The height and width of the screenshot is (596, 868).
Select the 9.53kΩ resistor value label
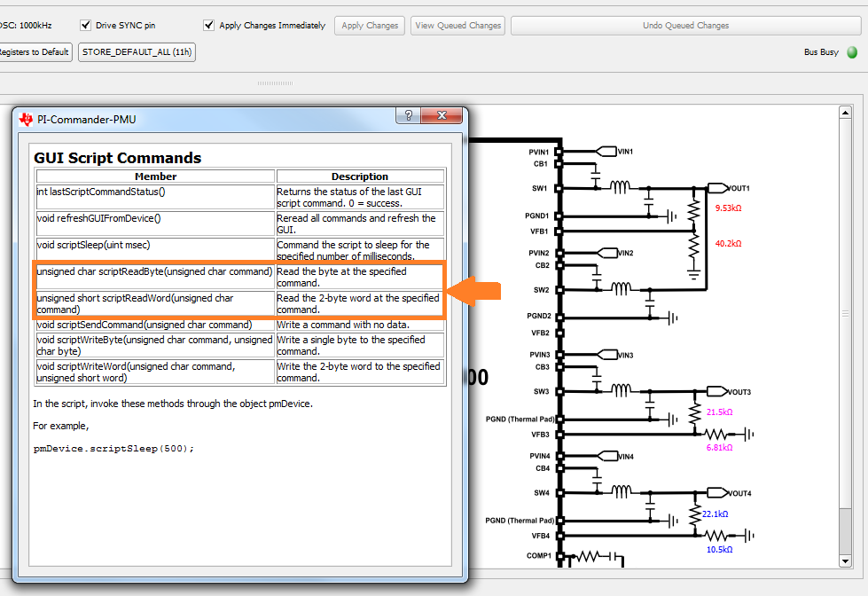click(728, 208)
